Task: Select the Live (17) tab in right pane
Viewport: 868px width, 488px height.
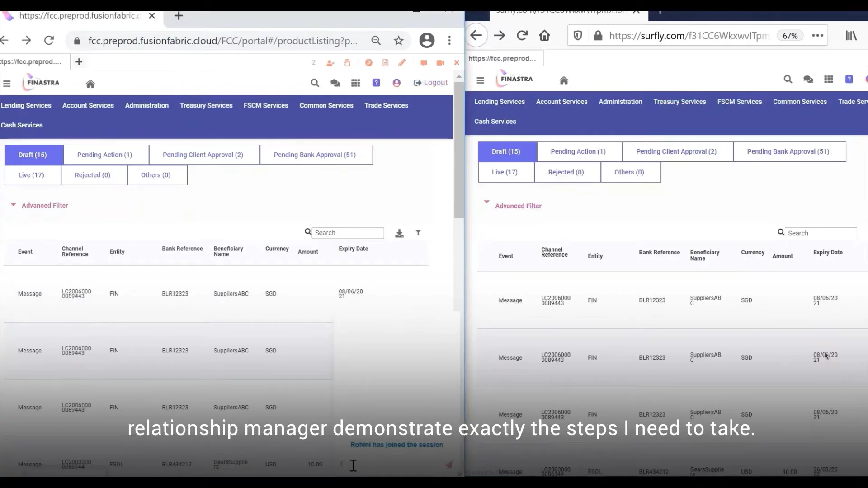Action: click(x=505, y=172)
